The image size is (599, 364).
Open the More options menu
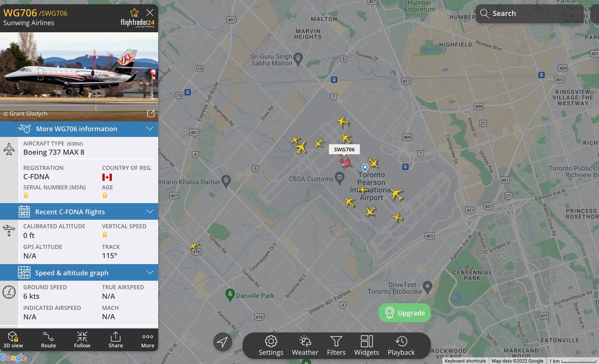click(148, 340)
